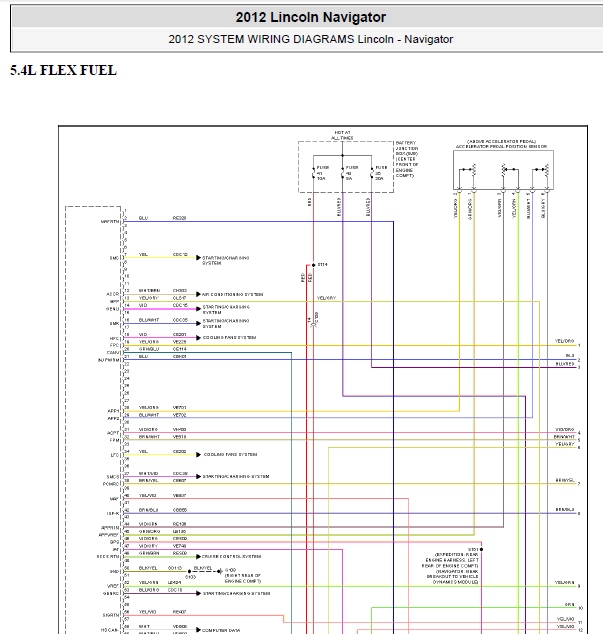Click the BLU/RED label at right connector 3
Viewport: 603px width, 634px height.
coord(565,364)
